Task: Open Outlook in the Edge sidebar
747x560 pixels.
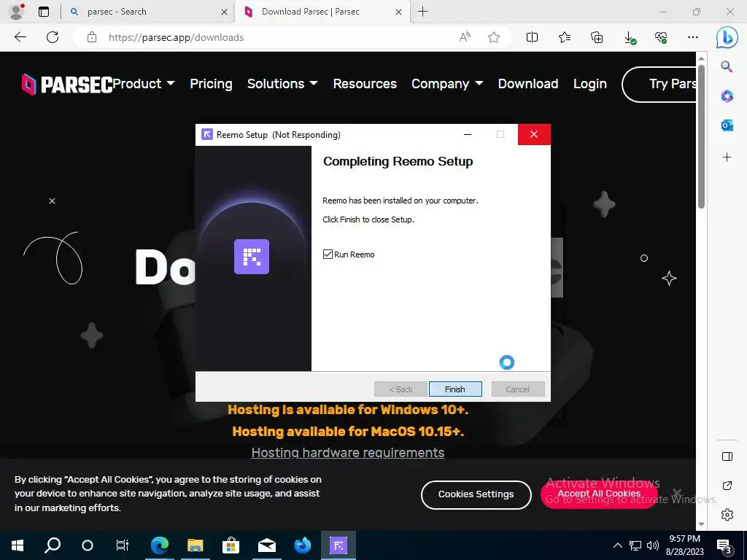Action: (x=727, y=125)
